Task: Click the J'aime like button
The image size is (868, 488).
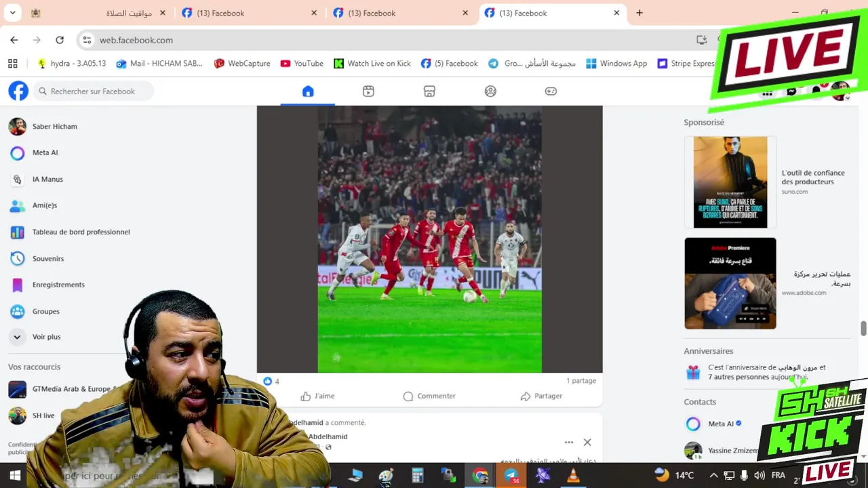Action: coord(317,396)
